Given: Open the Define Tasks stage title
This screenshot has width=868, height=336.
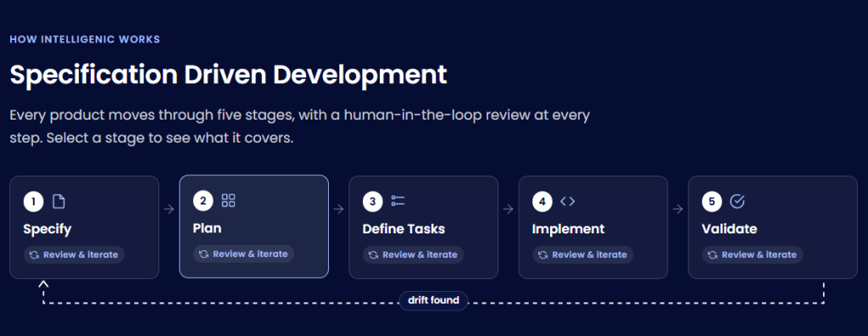Looking at the screenshot, I should [x=403, y=229].
